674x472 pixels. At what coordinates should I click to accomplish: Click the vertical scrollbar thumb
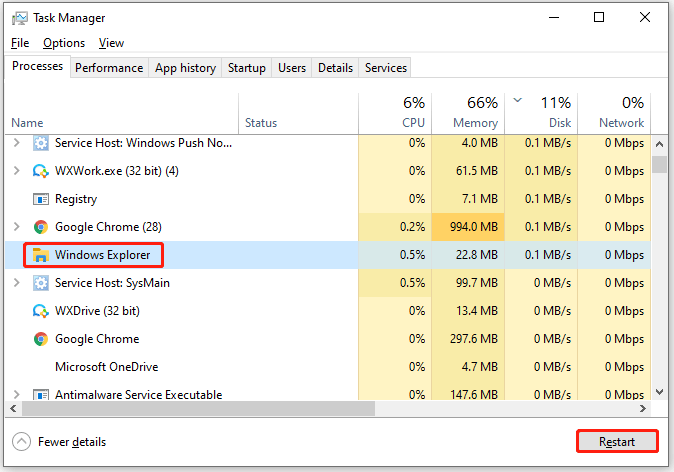coord(659,164)
